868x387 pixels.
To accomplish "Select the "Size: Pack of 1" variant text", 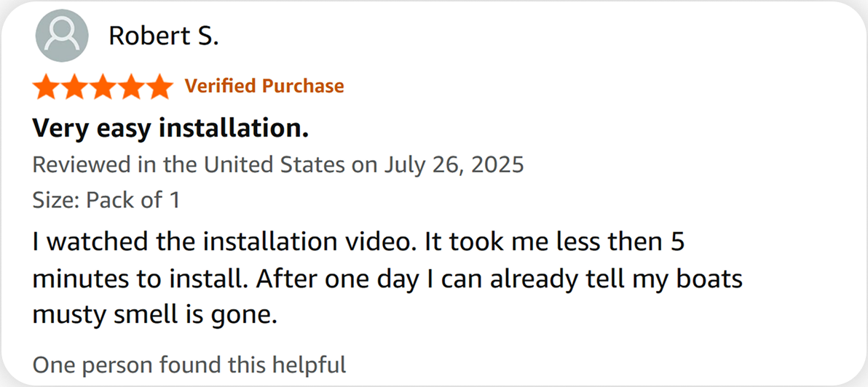I will click(x=106, y=199).
